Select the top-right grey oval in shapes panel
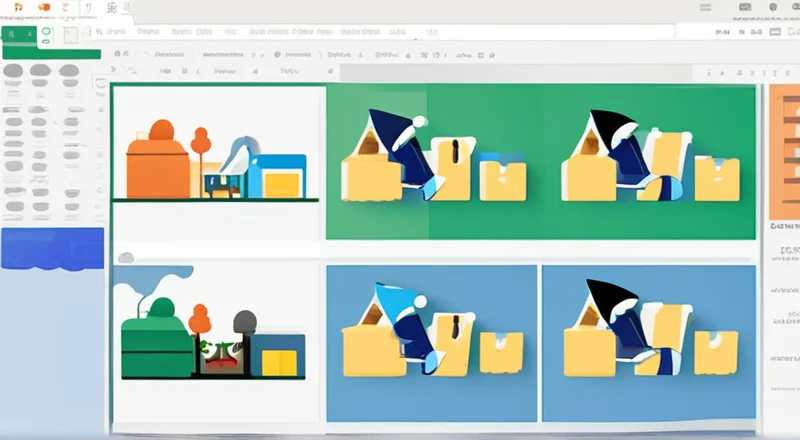Image resolution: width=800 pixels, height=440 pixels. tap(69, 71)
